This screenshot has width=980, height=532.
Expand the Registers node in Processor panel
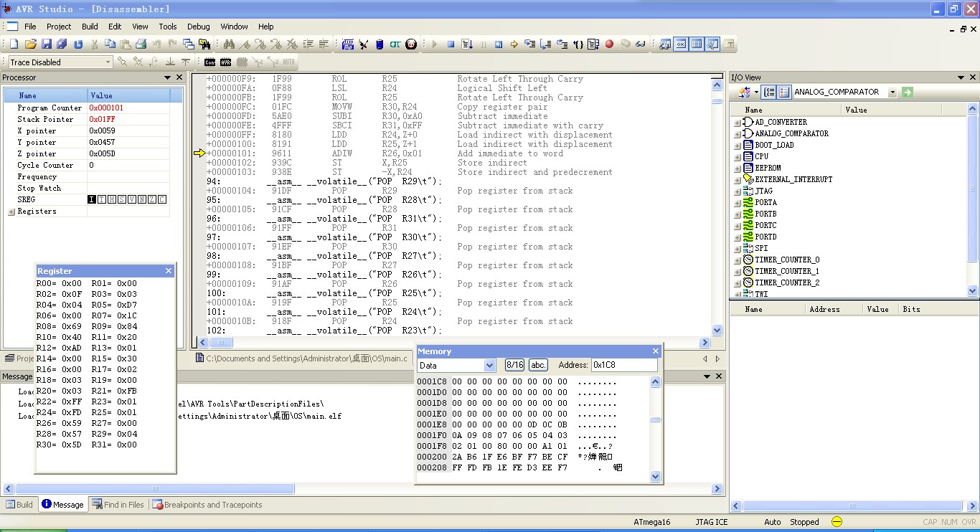(11, 212)
